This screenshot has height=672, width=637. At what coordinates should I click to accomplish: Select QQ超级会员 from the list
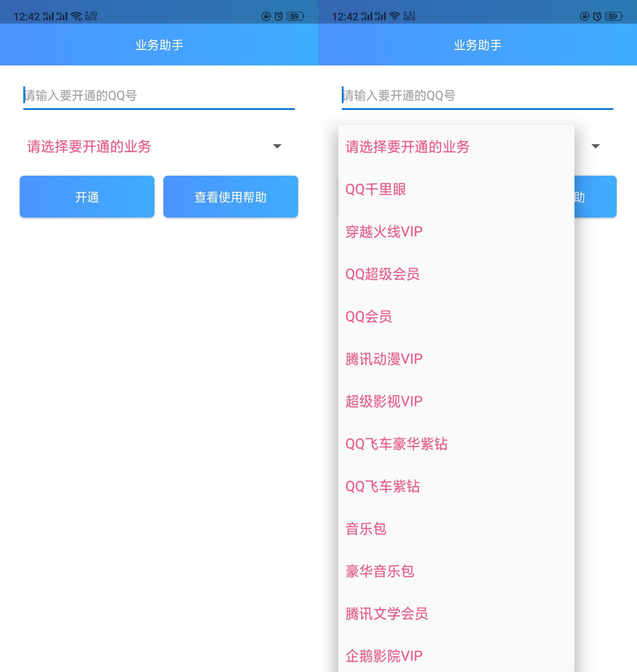382,274
